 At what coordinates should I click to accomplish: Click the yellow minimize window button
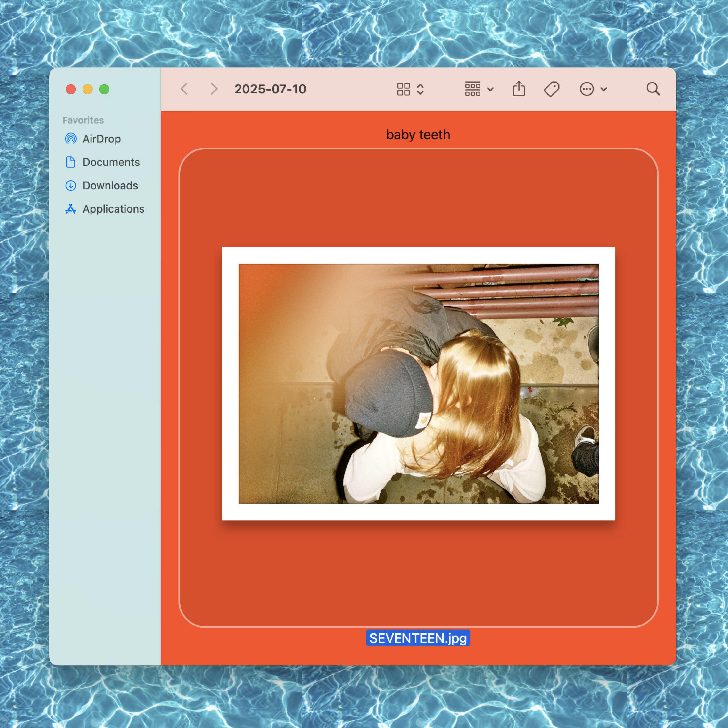pos(87,89)
